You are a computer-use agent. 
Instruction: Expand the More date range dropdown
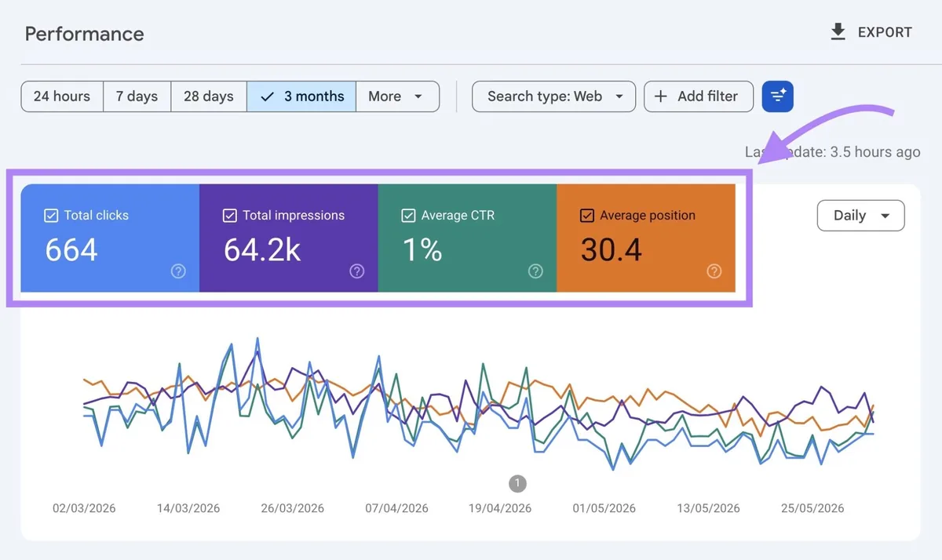pyautogui.click(x=397, y=96)
